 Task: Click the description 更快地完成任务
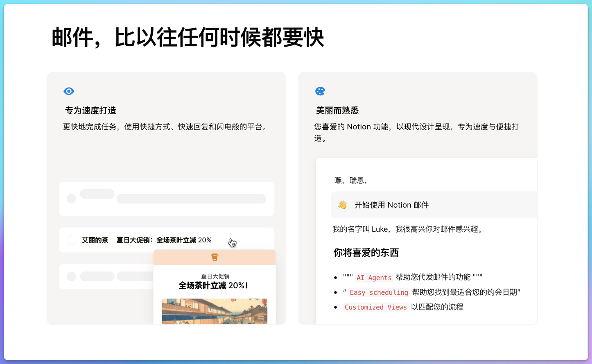point(166,127)
